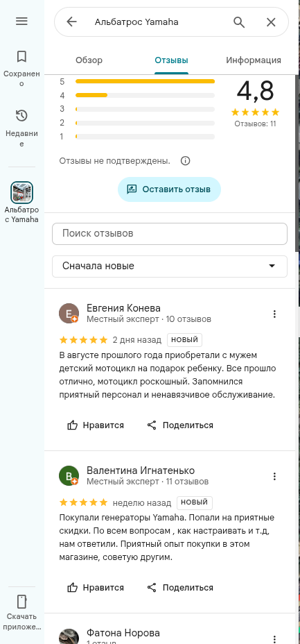
Task: Filter reviews by 5-star rating bar
Action: (x=137, y=81)
